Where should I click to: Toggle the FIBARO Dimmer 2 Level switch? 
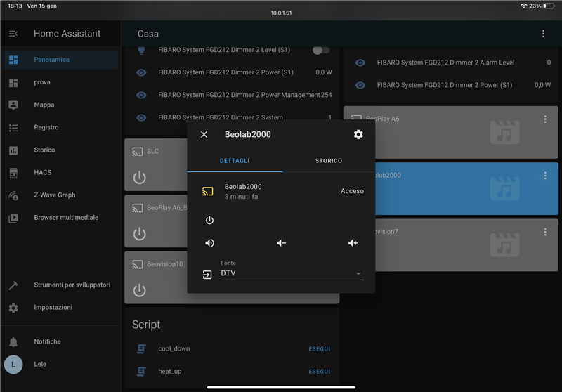(x=320, y=50)
